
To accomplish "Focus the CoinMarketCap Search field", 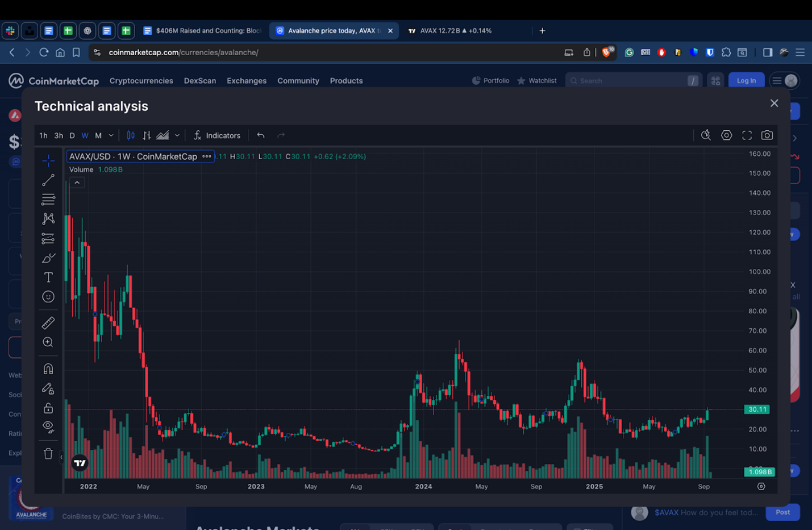I will [634, 81].
